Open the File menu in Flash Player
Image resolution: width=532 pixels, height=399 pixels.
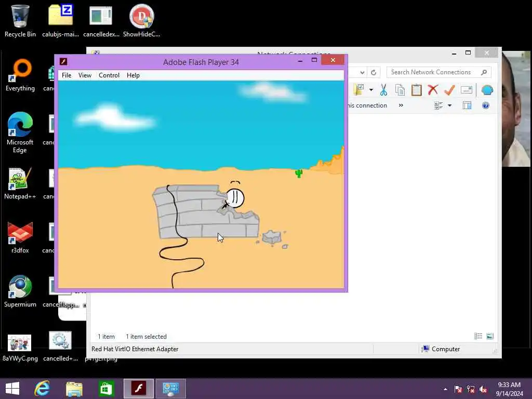click(66, 75)
